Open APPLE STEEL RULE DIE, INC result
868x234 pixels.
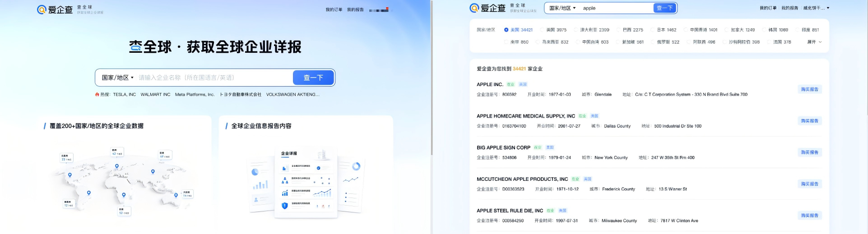click(510, 211)
